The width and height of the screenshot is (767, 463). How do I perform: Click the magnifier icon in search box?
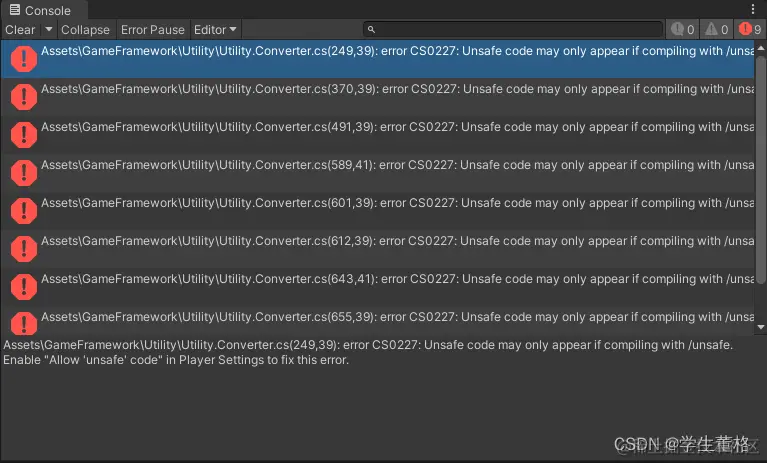[x=371, y=30]
